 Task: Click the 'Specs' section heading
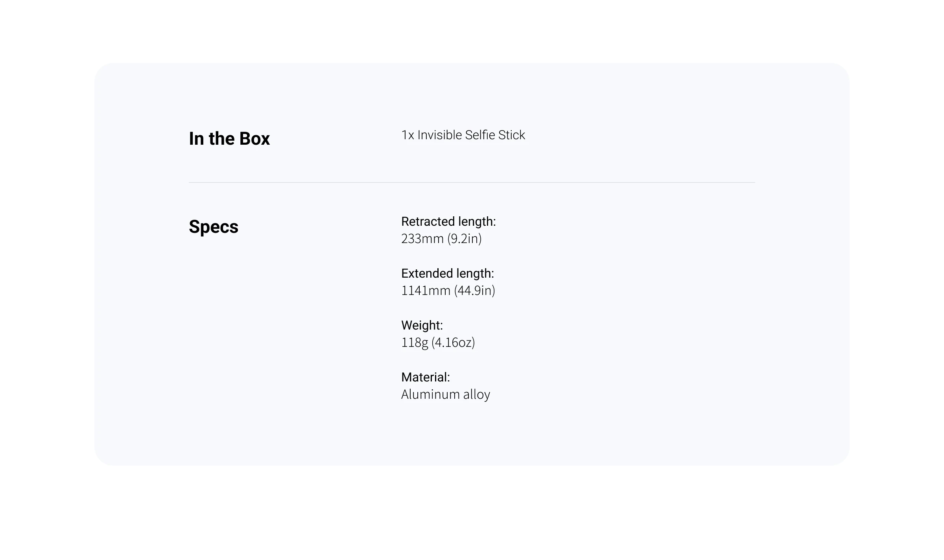tap(214, 227)
